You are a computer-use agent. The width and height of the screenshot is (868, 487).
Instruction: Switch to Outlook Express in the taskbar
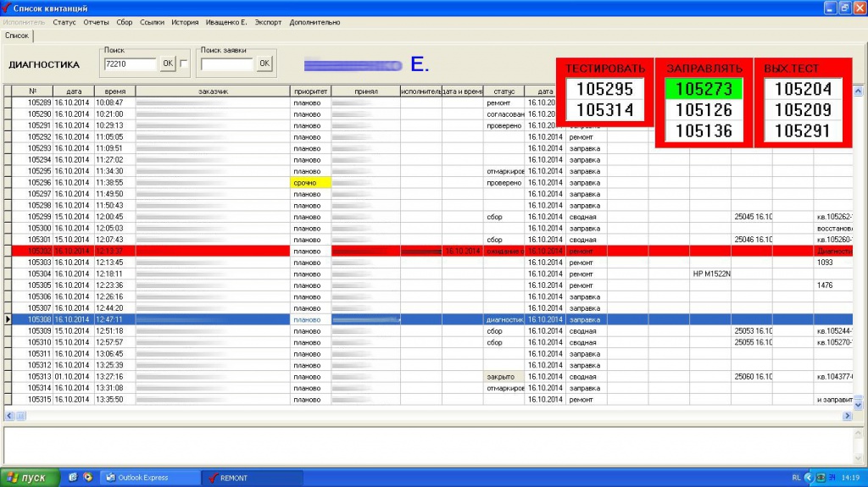coord(149,478)
